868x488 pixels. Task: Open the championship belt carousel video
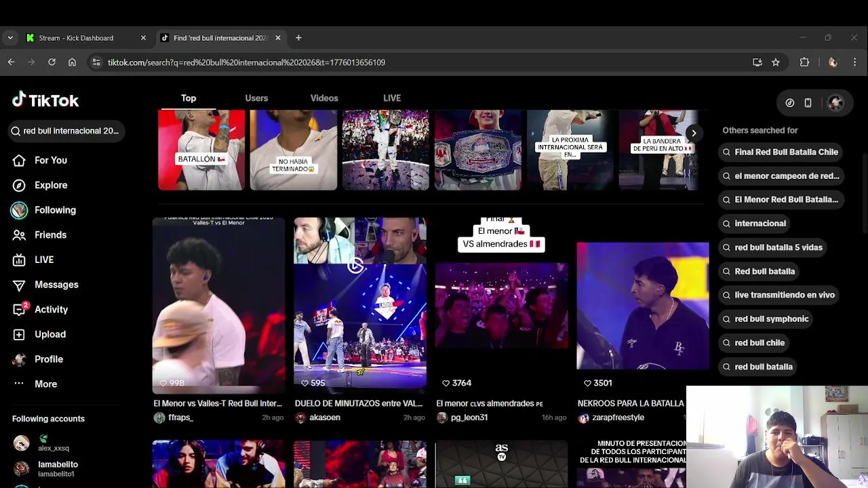[x=477, y=150]
